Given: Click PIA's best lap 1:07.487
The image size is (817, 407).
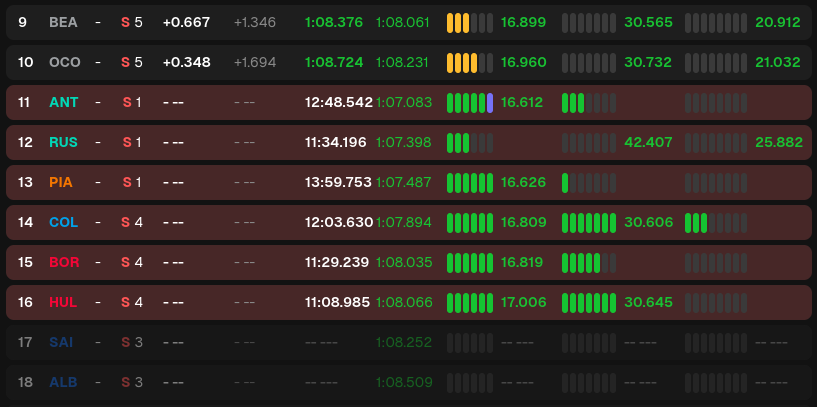Looking at the screenshot, I should coord(403,182).
